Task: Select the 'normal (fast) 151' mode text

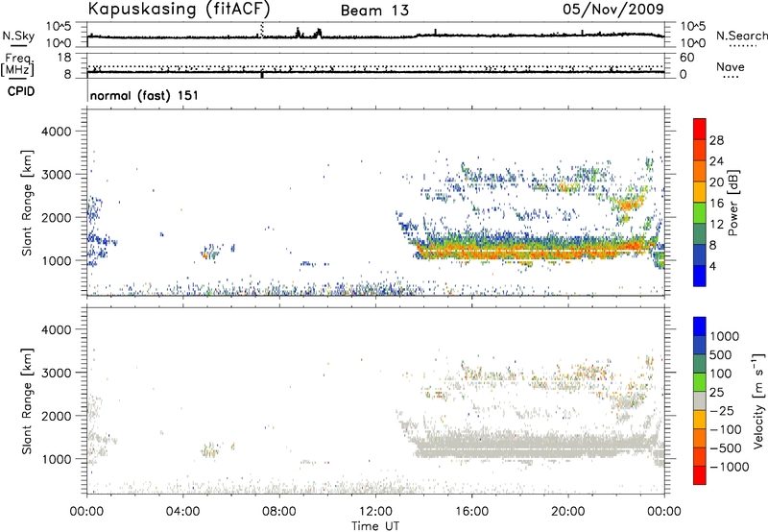Action: pos(145,95)
